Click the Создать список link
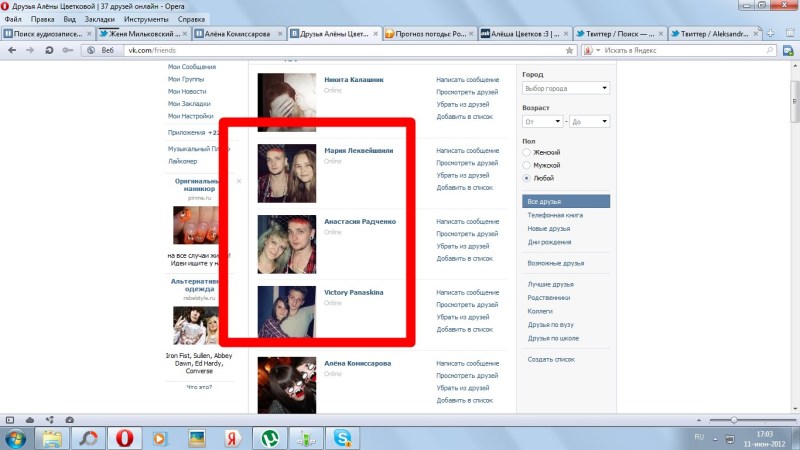This screenshot has height=450, width=800. pyautogui.click(x=550, y=359)
